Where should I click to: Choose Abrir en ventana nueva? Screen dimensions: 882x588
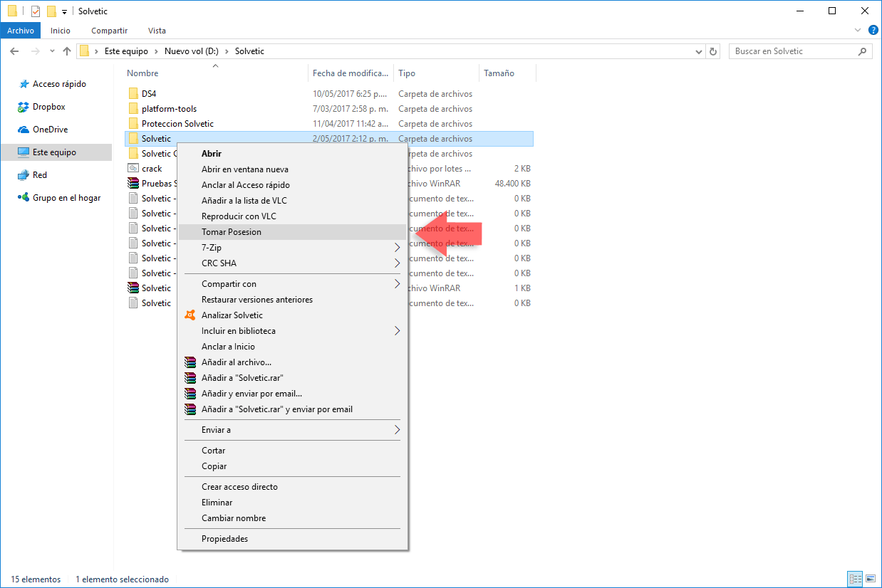tap(292, 169)
